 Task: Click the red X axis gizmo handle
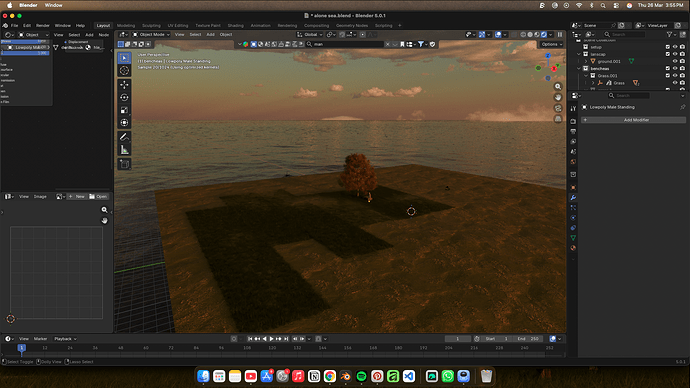[x=554, y=68]
